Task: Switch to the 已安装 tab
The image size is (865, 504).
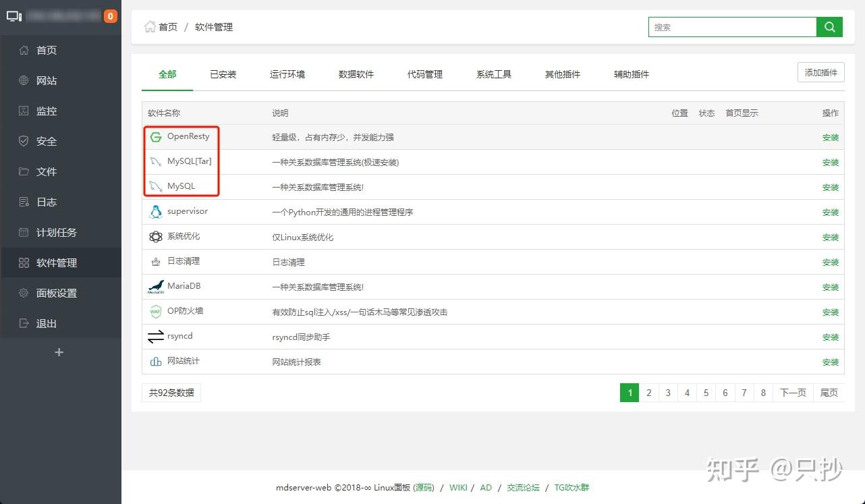Action: point(223,74)
